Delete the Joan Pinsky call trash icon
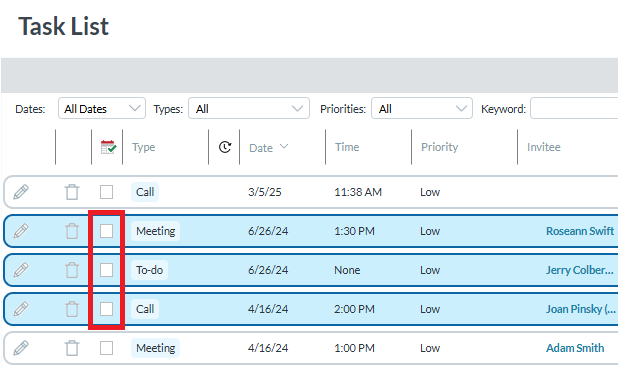 click(x=72, y=309)
